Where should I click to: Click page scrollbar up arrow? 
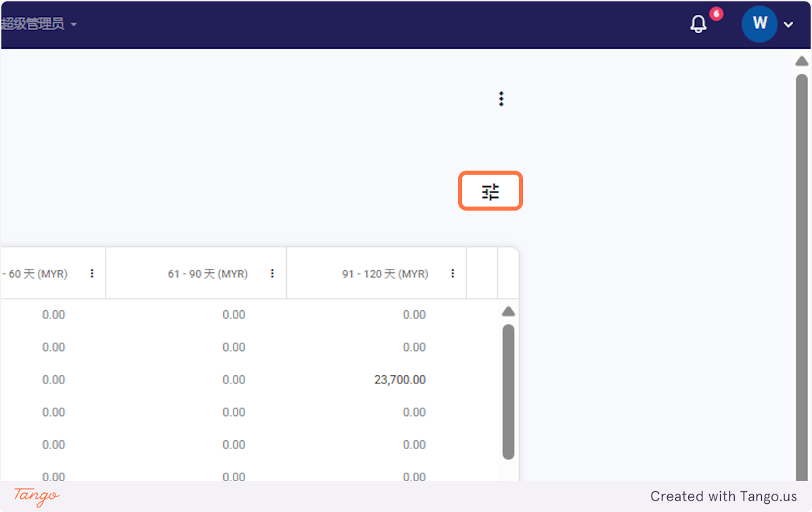click(802, 61)
